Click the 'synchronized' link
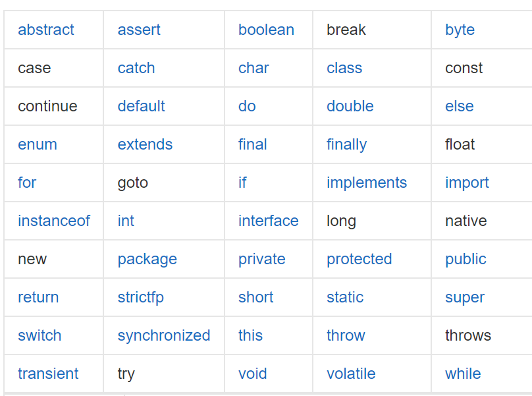Screen dimensions: 532x396 coord(164,335)
